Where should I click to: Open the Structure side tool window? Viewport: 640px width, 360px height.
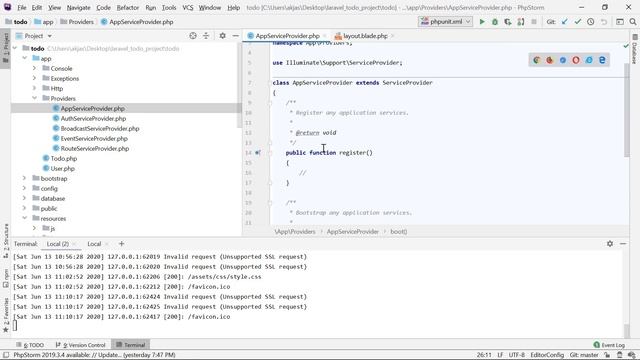(x=6, y=241)
